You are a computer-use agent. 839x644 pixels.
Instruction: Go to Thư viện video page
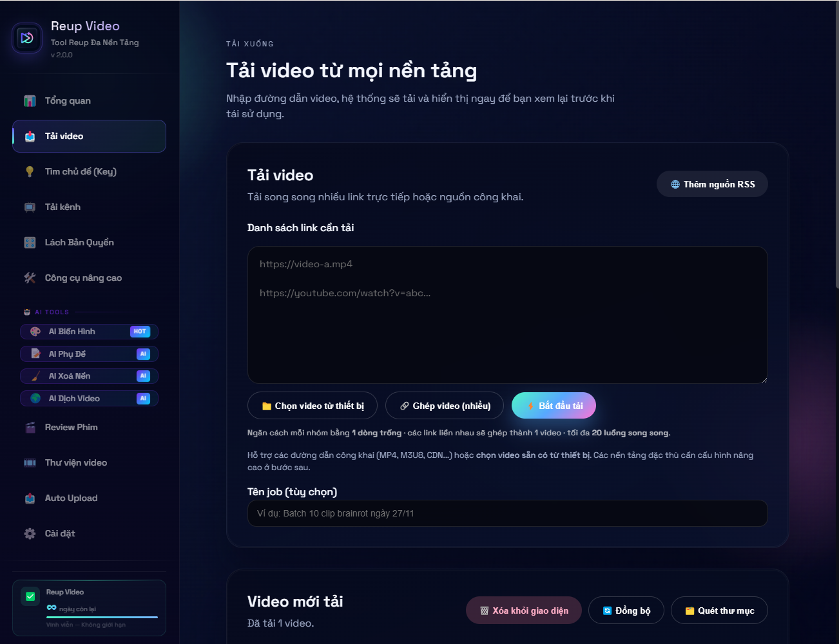tap(75, 463)
